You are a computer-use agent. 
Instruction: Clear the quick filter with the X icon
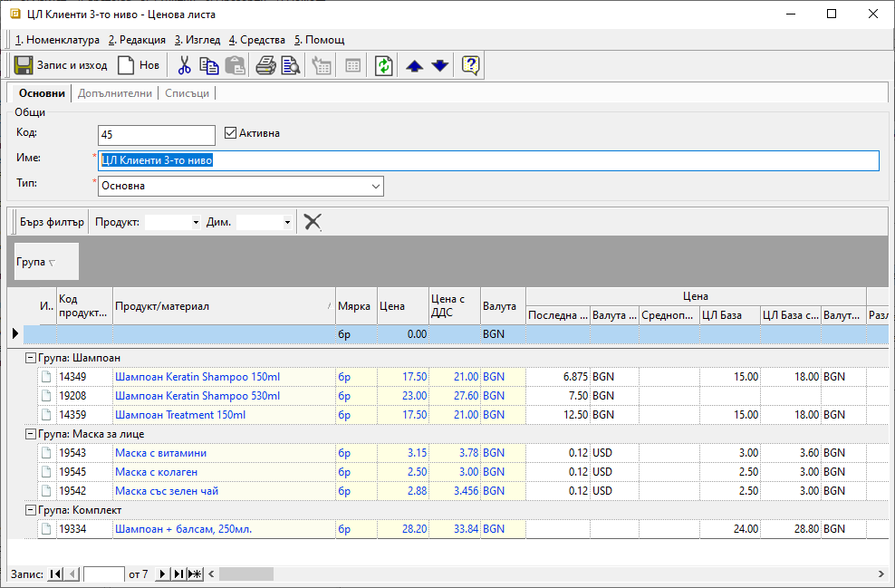313,222
